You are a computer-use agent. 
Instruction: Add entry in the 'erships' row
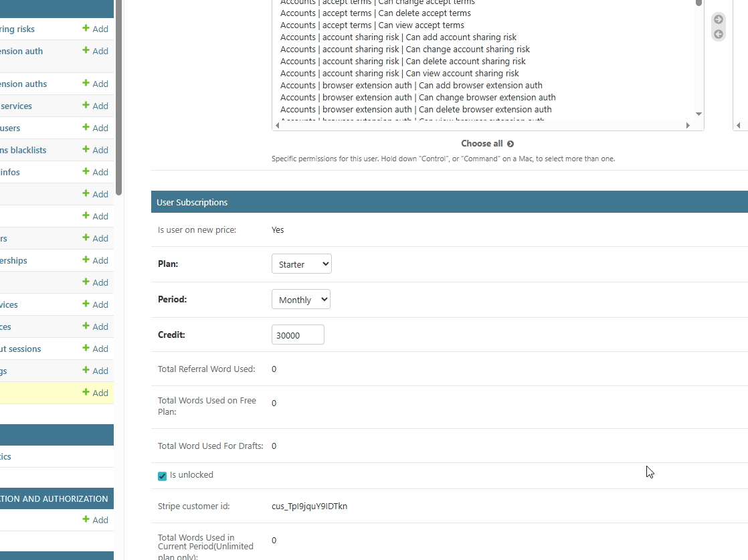96,260
